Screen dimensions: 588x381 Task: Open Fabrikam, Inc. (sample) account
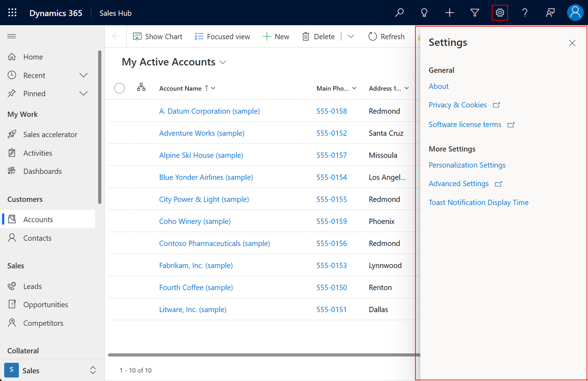click(x=196, y=265)
